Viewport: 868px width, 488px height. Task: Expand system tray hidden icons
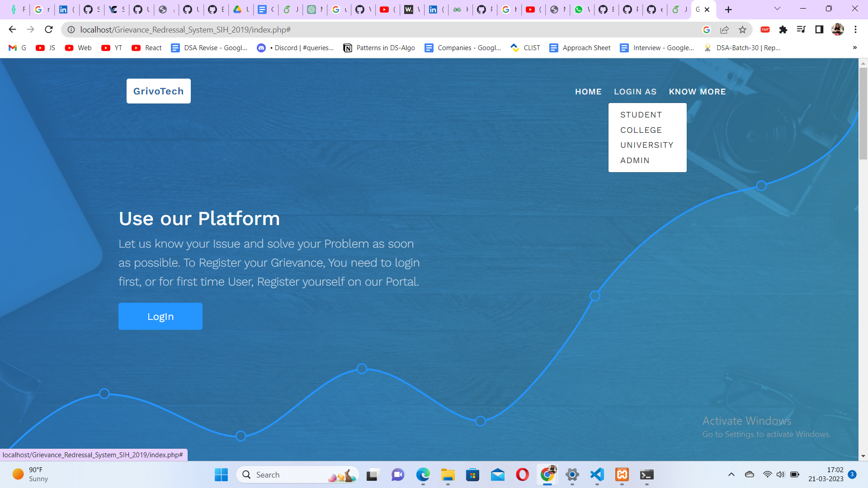731,474
